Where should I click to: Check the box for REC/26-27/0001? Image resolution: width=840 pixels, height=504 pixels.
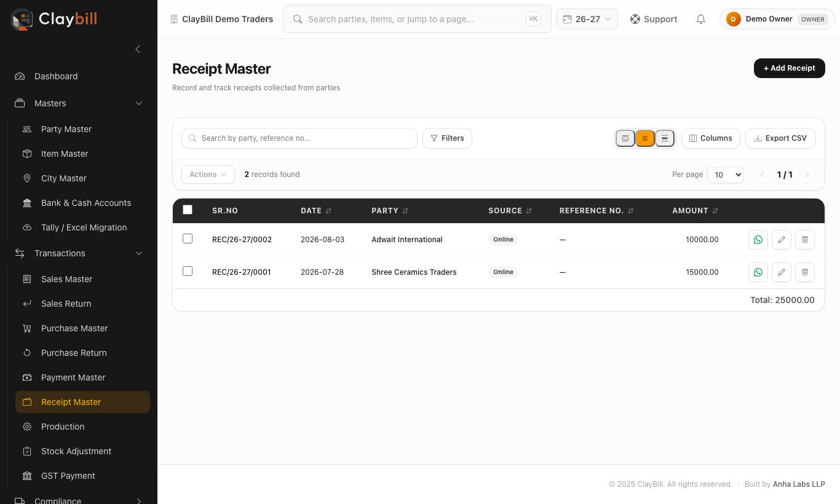[188, 271]
